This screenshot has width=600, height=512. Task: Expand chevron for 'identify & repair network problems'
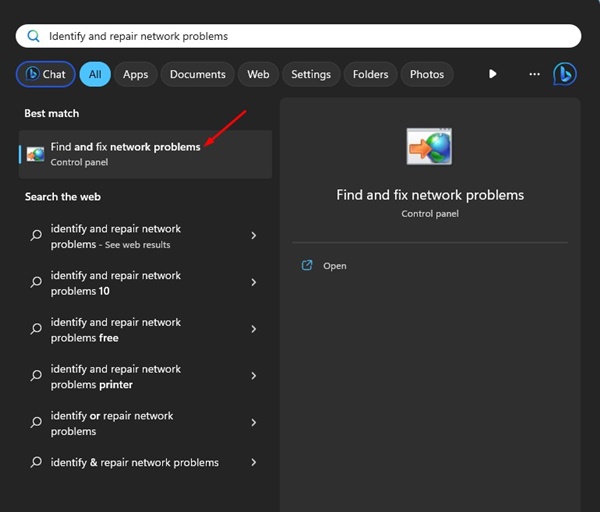[253, 463]
